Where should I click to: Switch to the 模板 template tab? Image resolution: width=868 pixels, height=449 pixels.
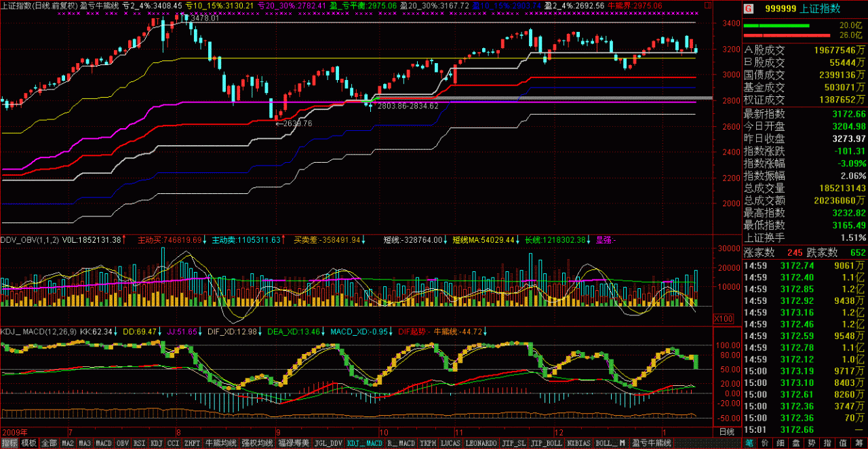(x=28, y=443)
